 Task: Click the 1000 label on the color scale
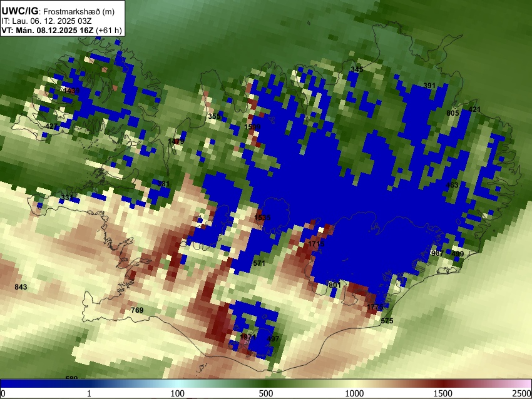354,393
